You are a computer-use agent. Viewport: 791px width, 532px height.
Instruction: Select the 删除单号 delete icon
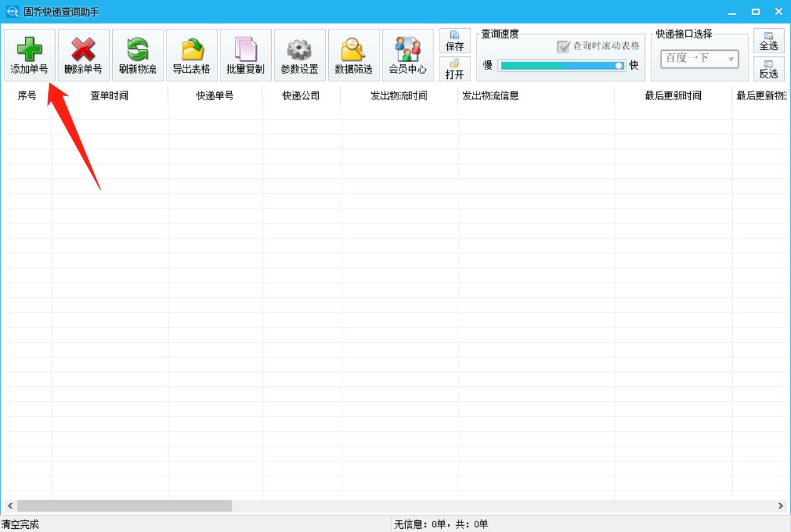tap(83, 55)
